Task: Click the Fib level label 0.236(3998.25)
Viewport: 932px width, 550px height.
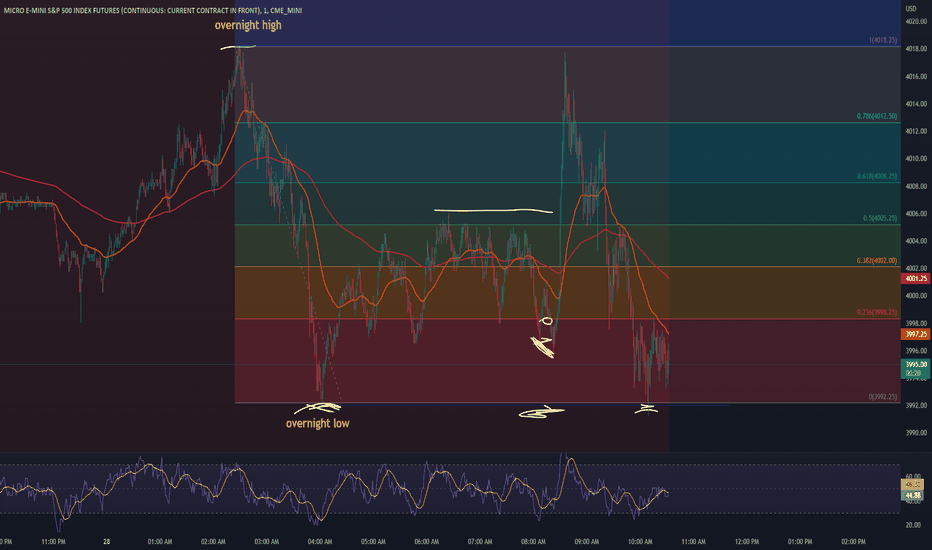Action: [x=877, y=312]
